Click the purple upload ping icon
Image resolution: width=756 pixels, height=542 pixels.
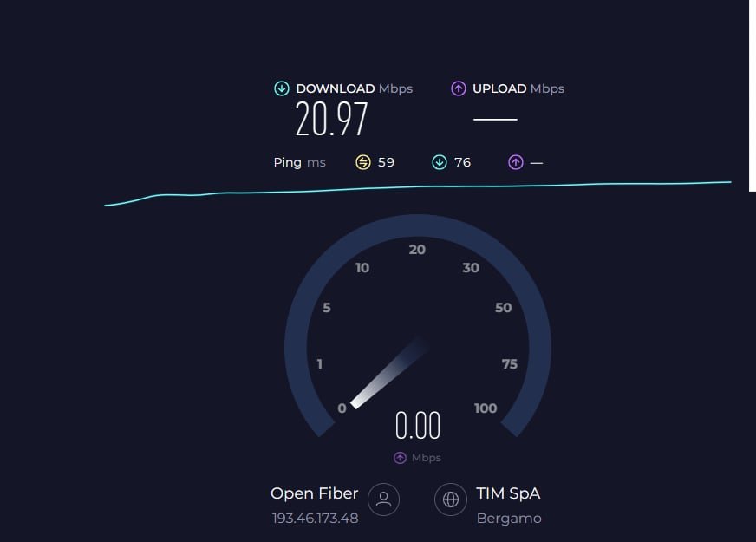[x=515, y=162]
